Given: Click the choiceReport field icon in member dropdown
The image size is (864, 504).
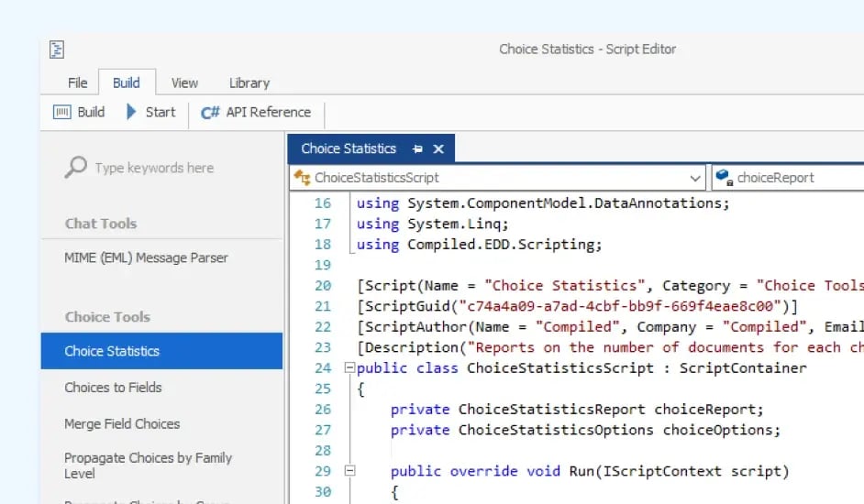Looking at the screenshot, I should coord(723,178).
